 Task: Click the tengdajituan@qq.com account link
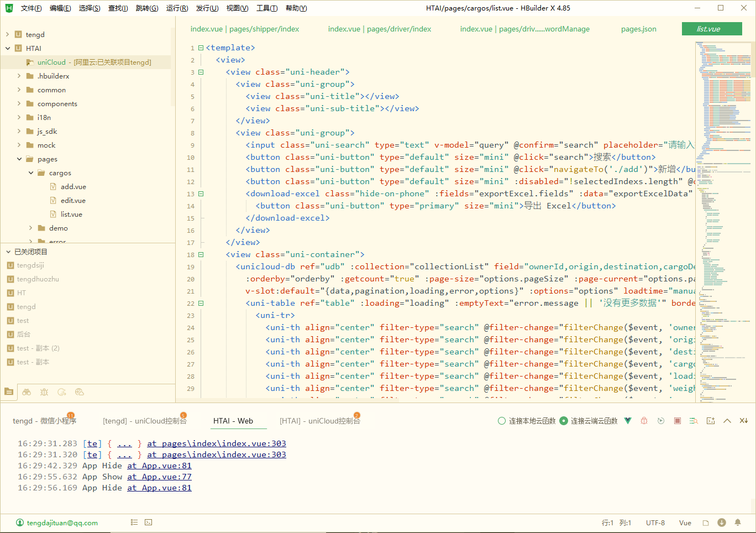pyautogui.click(x=62, y=522)
